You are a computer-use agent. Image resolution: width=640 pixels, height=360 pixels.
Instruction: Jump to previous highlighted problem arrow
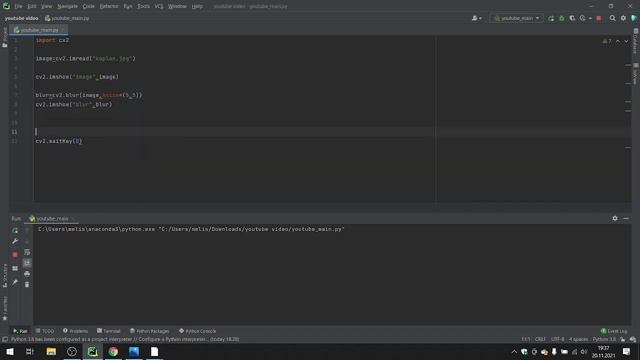[618, 41]
